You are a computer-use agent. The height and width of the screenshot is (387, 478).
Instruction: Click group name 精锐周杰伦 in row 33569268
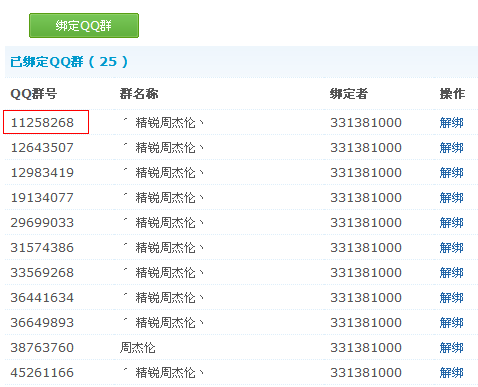coord(165,273)
